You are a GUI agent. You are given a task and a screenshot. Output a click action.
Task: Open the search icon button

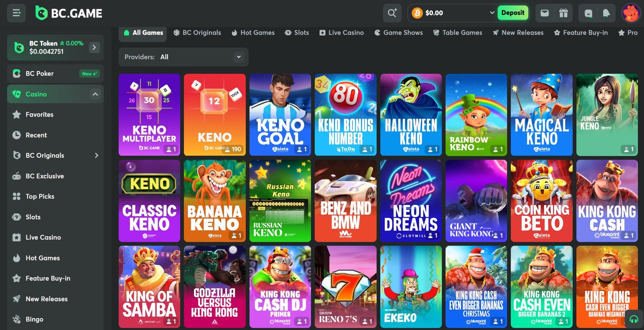392,13
